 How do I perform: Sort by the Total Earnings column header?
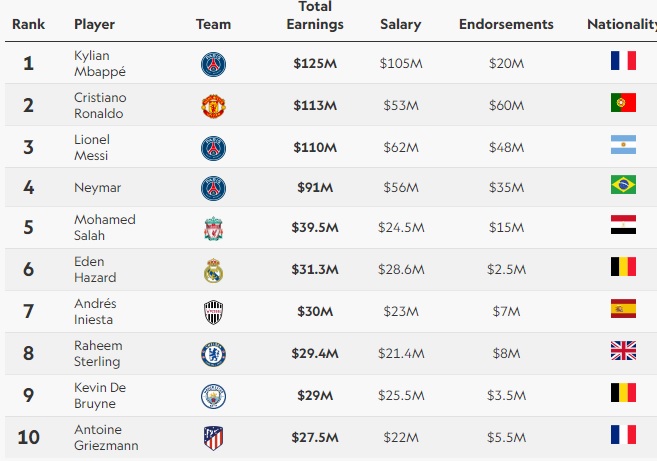(314, 16)
